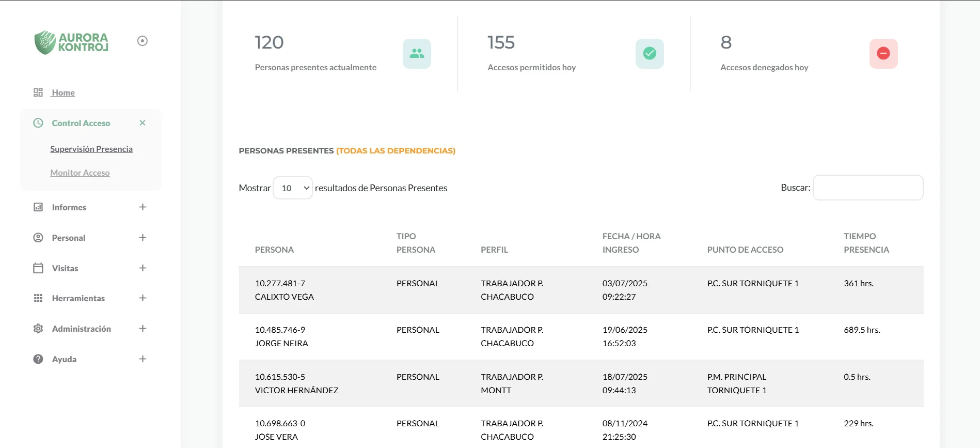Viewport: 980px width, 448px height.
Task: Select the Administración menu item
Action: tap(82, 329)
